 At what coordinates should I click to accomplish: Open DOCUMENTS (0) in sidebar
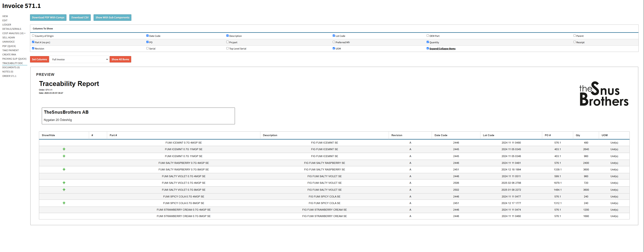[x=11, y=67]
